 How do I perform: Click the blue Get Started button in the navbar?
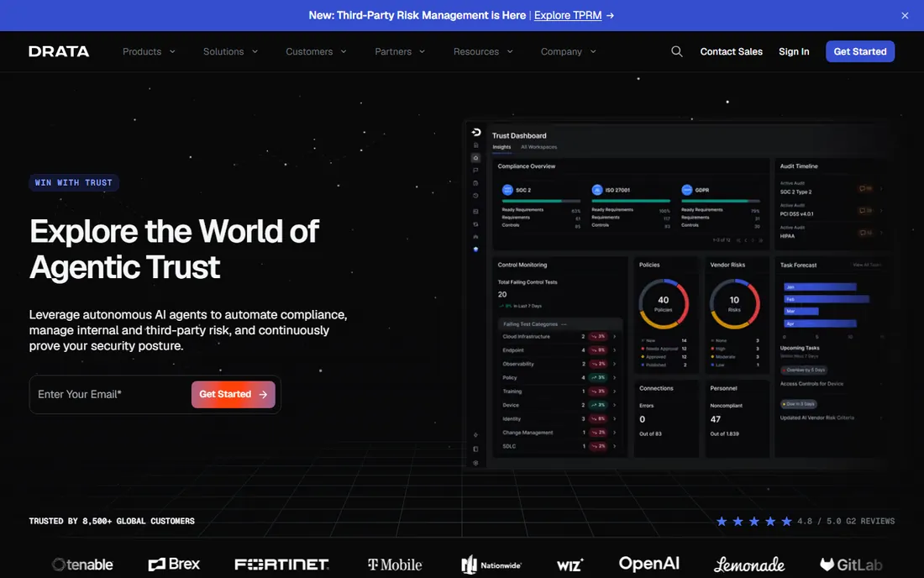(x=860, y=51)
